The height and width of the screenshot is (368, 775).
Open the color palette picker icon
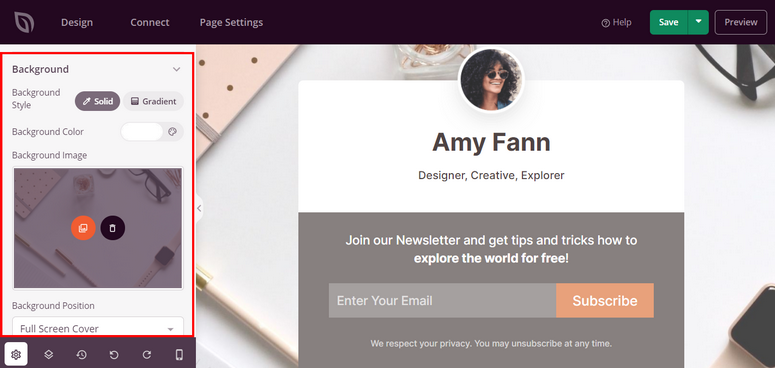(172, 132)
